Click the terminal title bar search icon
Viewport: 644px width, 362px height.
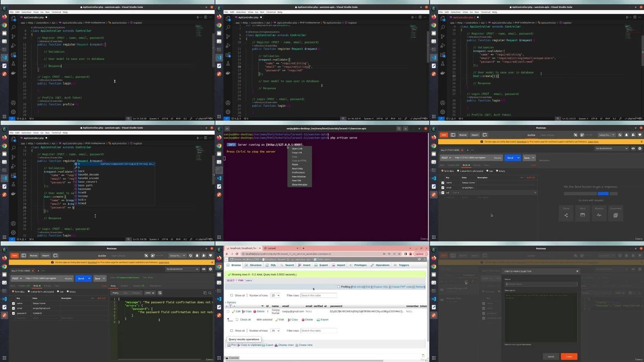399,129
